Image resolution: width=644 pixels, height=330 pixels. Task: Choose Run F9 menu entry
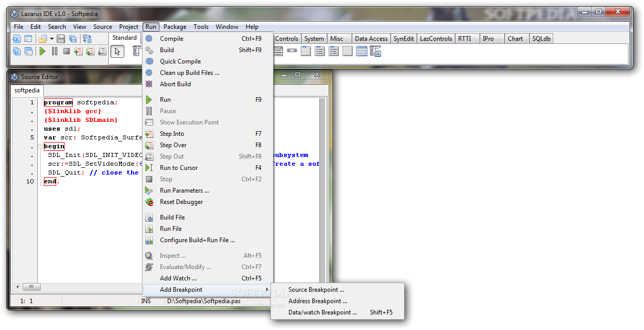click(x=207, y=100)
